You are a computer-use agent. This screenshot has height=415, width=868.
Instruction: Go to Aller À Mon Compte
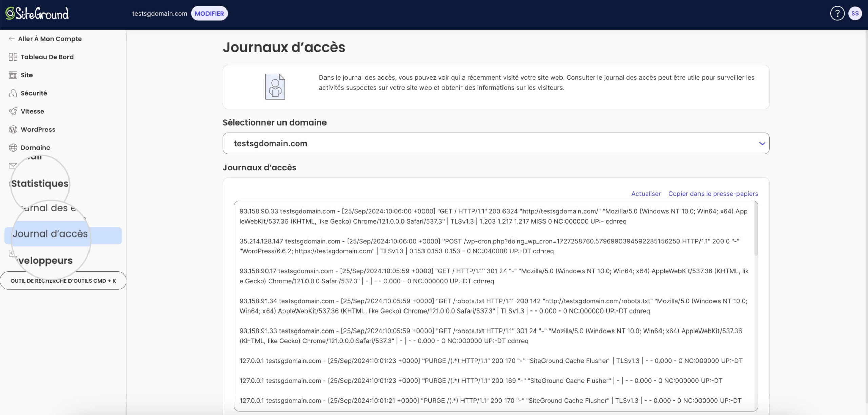pos(50,39)
